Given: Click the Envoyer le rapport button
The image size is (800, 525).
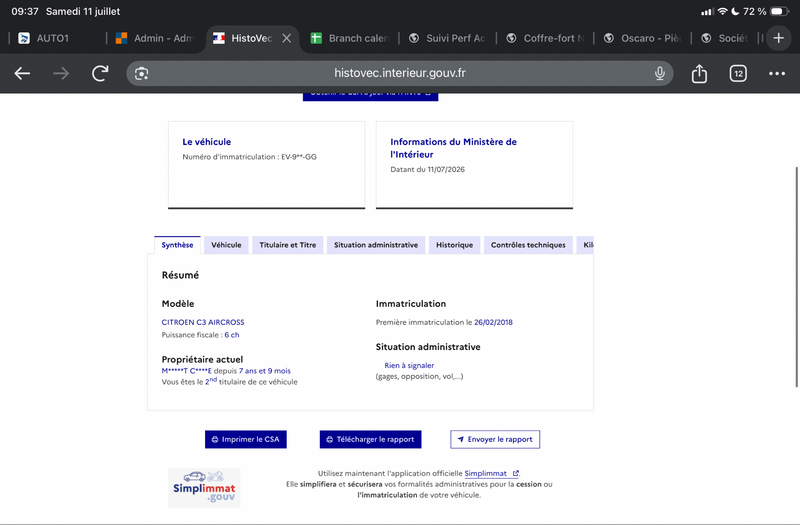Looking at the screenshot, I should coord(495,439).
